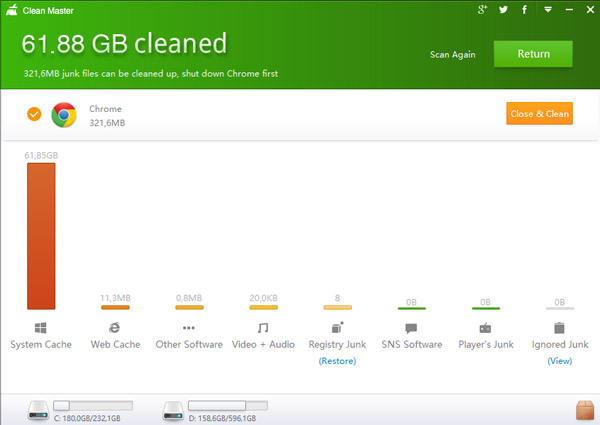Viewport: 600px width, 425px height.
Task: Select the SNS Software chat icon
Action: [411, 328]
